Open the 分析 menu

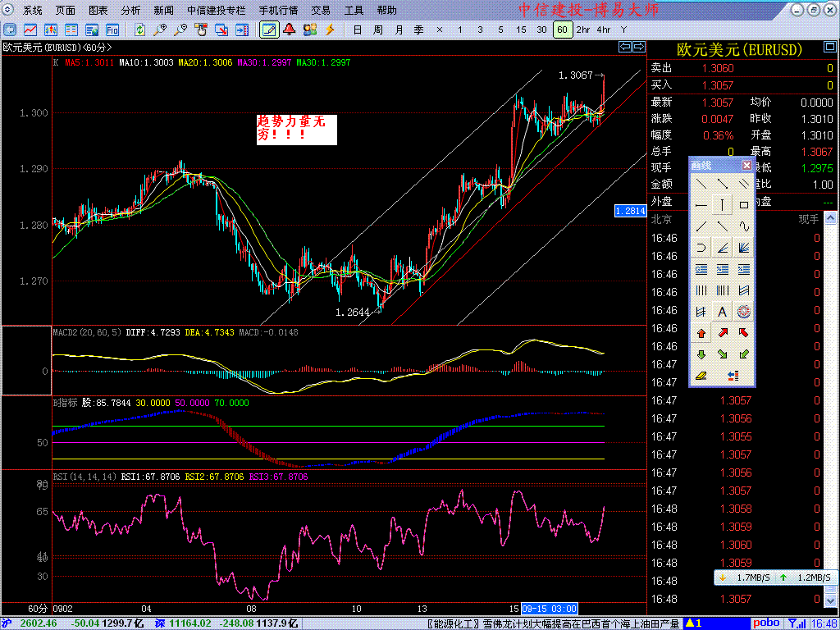tap(130, 11)
